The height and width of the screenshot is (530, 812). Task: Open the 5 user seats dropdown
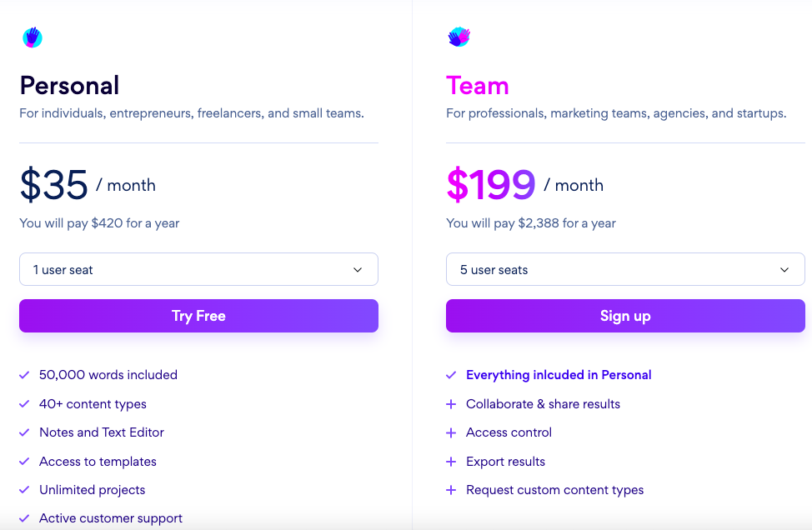625,269
